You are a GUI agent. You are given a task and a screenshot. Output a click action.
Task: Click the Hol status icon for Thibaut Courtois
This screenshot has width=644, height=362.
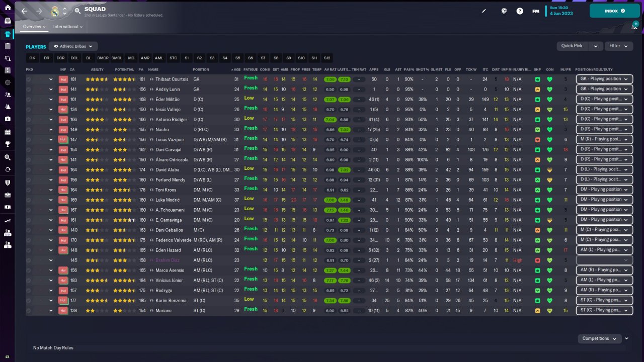[x=63, y=79]
